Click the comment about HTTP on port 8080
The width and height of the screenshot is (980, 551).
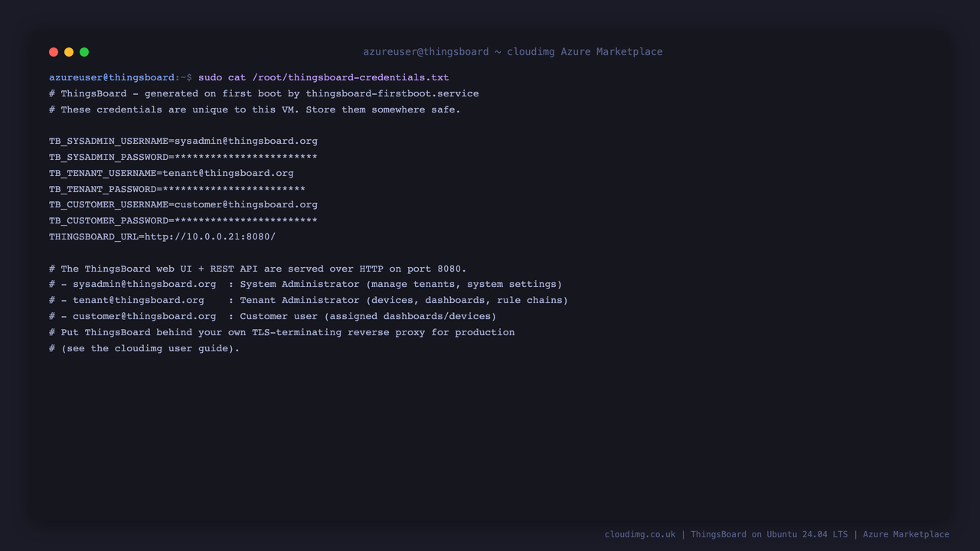[258, 269]
